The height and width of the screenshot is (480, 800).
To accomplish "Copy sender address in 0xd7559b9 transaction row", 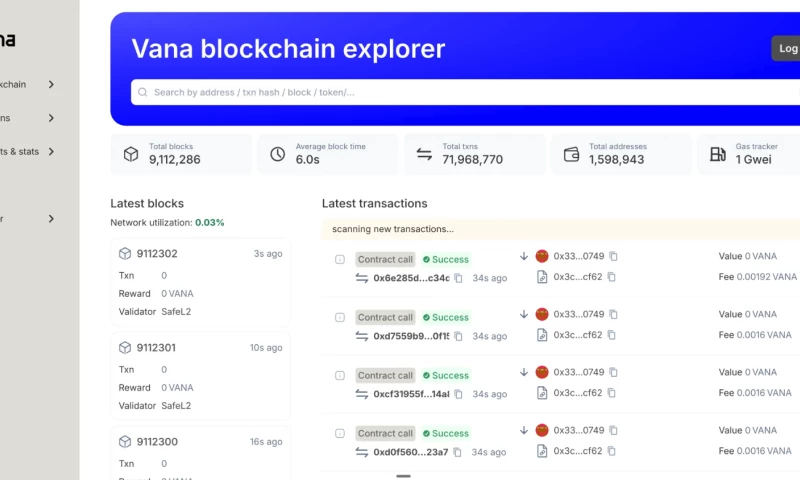I will coord(613,314).
